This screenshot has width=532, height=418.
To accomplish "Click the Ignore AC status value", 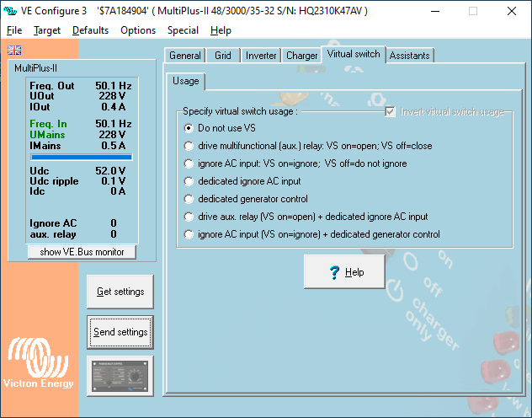I will (114, 223).
